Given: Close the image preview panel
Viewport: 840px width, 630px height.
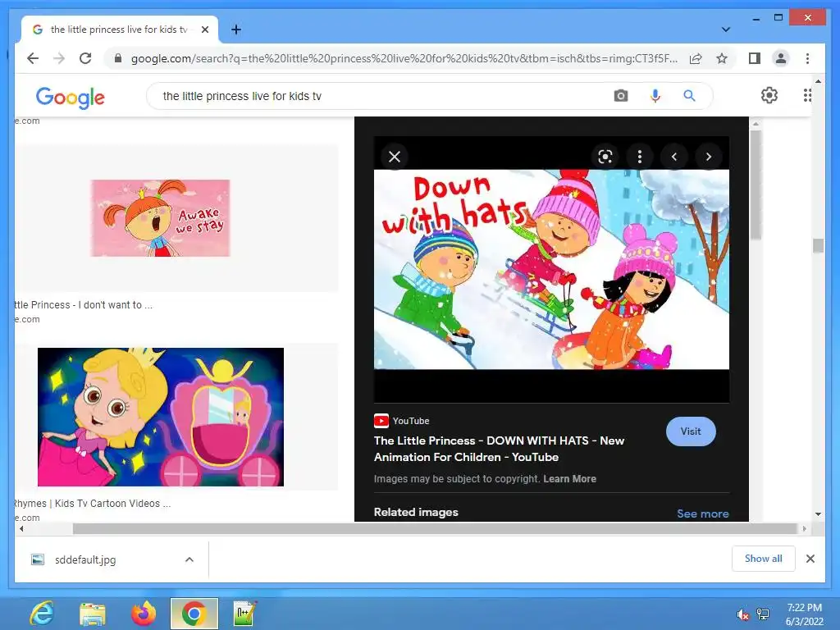Looking at the screenshot, I should [395, 157].
